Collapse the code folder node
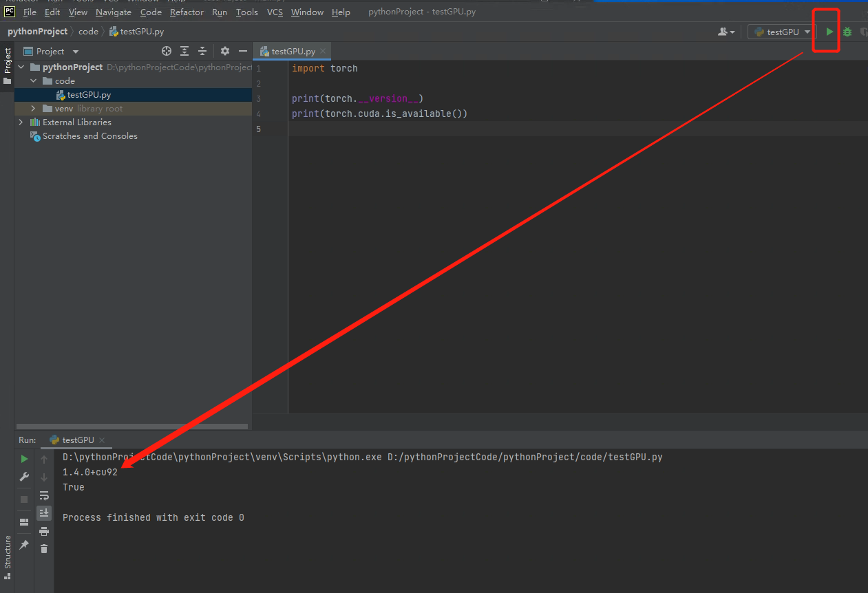The image size is (868, 593). click(33, 81)
